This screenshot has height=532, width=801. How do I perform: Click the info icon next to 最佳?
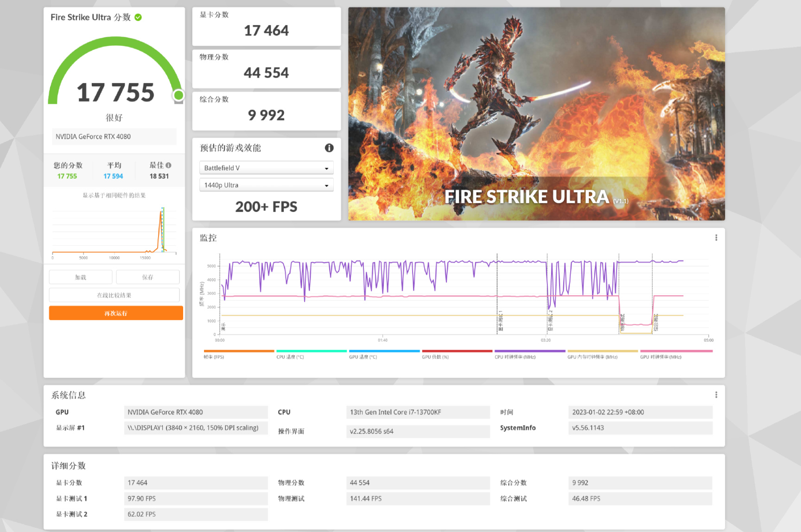tap(168, 165)
